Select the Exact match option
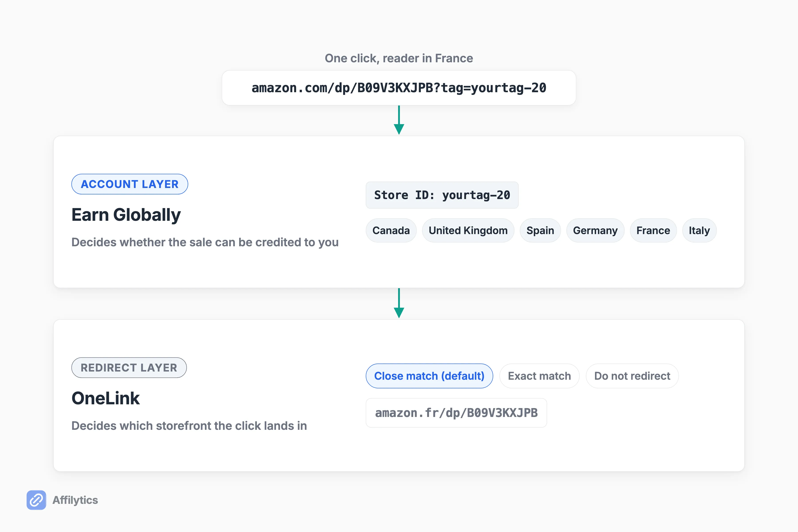The width and height of the screenshot is (798, 532). [x=540, y=376]
